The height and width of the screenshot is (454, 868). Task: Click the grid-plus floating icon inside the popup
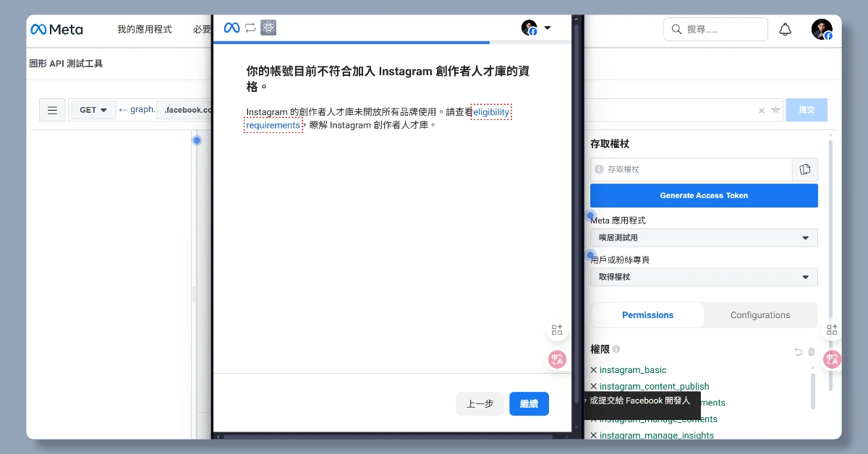(x=557, y=330)
